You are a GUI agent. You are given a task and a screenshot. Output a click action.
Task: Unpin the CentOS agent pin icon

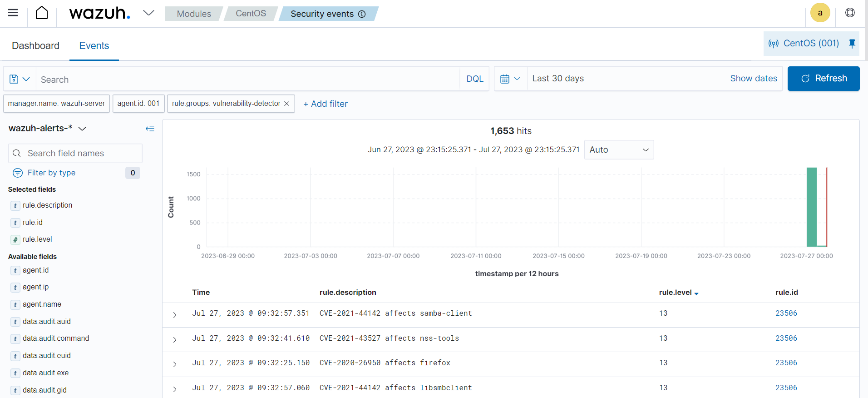pos(852,43)
